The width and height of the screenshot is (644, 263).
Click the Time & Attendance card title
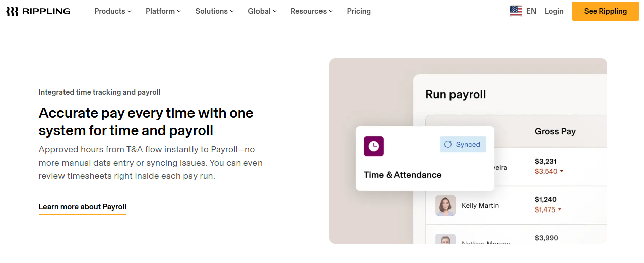pyautogui.click(x=403, y=175)
